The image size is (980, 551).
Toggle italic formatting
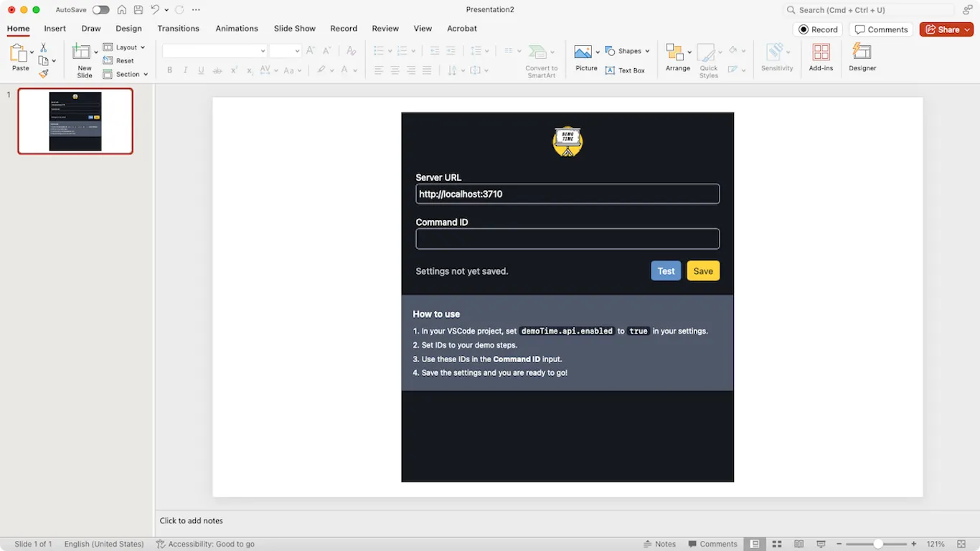click(185, 70)
